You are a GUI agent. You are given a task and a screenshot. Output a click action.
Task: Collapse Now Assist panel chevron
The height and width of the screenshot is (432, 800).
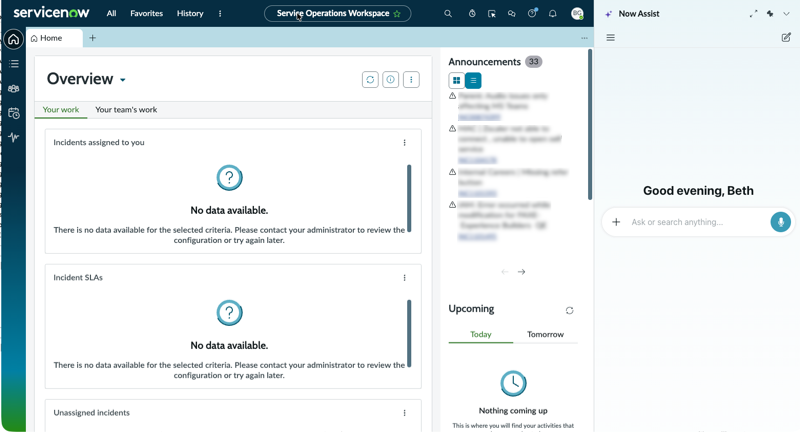[786, 14]
